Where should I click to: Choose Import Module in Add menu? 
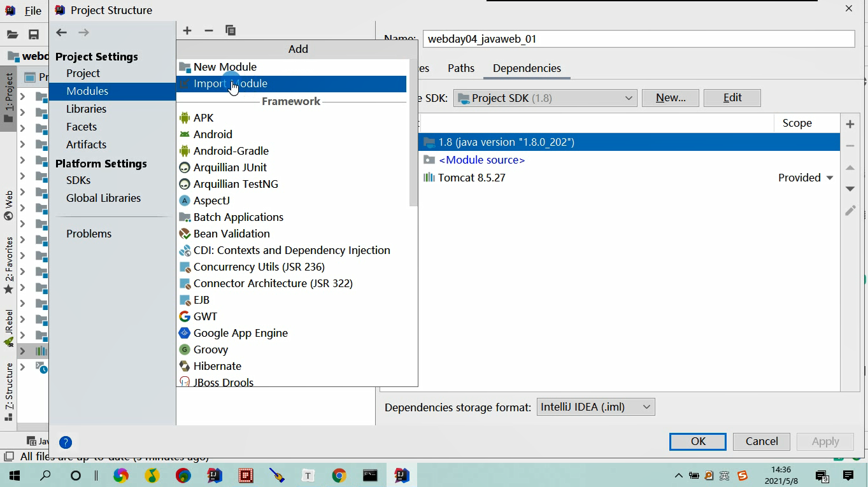point(291,83)
